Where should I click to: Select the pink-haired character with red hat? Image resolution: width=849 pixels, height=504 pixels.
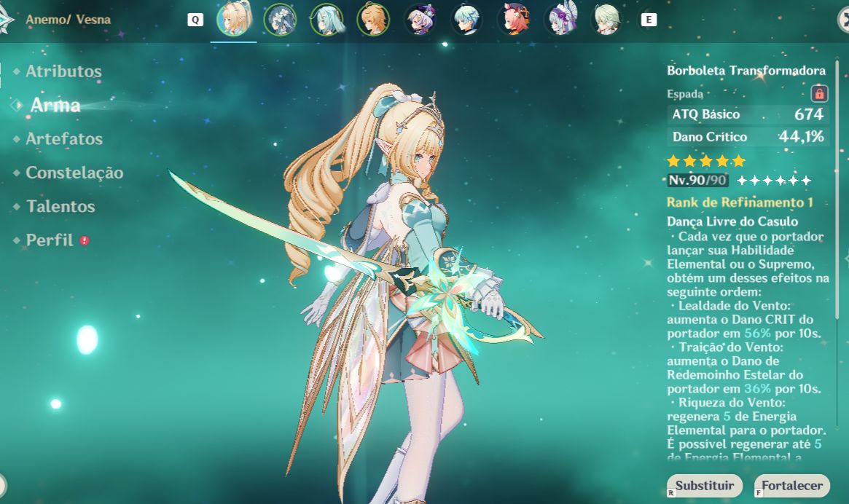tap(513, 20)
